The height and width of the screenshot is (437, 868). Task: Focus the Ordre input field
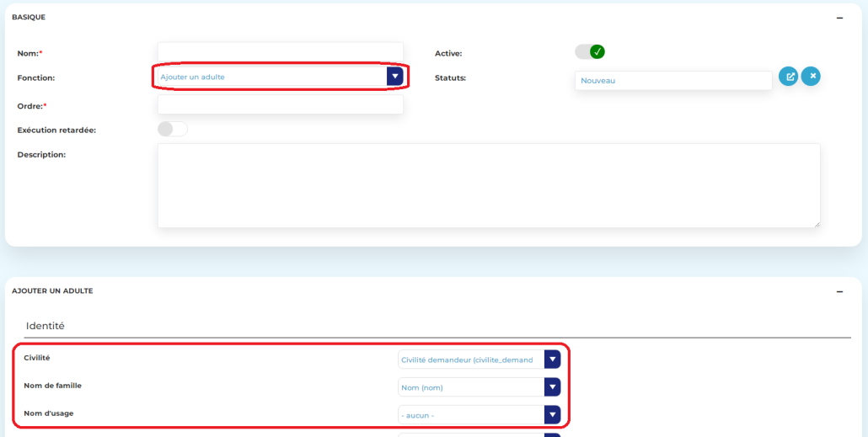point(280,104)
